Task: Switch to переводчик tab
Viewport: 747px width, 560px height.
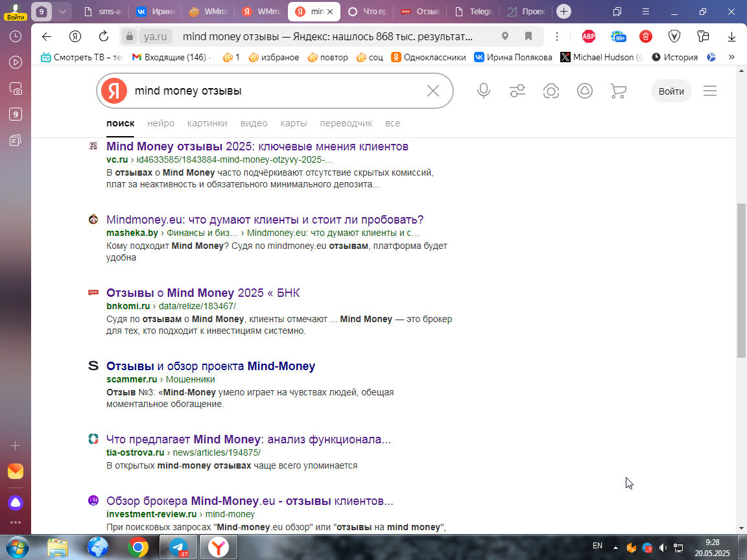Action: tap(346, 123)
